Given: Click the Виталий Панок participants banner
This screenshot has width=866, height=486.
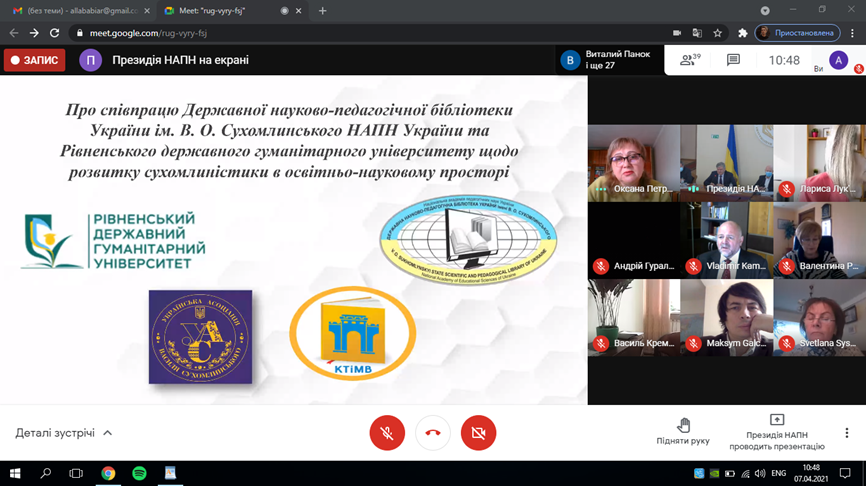Looking at the screenshot, I should pos(609,60).
